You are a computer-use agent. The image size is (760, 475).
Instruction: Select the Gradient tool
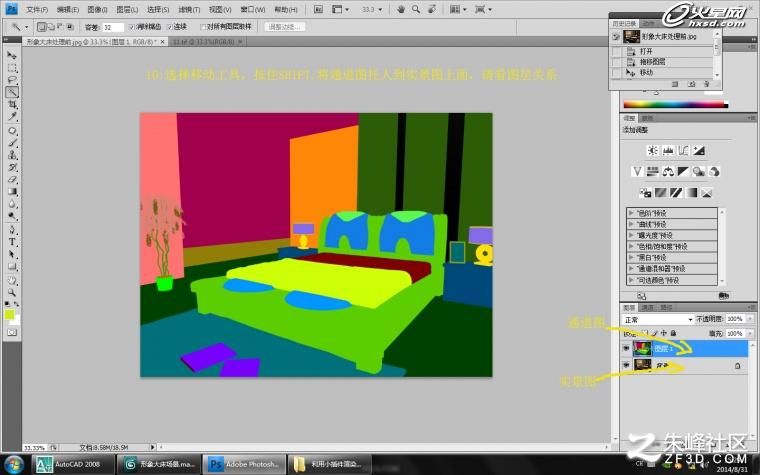pyautogui.click(x=12, y=191)
